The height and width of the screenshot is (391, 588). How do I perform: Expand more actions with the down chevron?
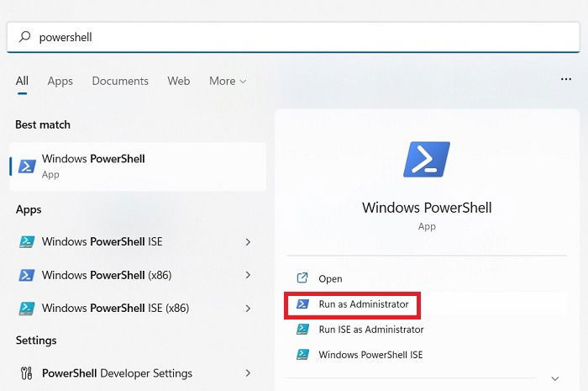pyautogui.click(x=555, y=378)
